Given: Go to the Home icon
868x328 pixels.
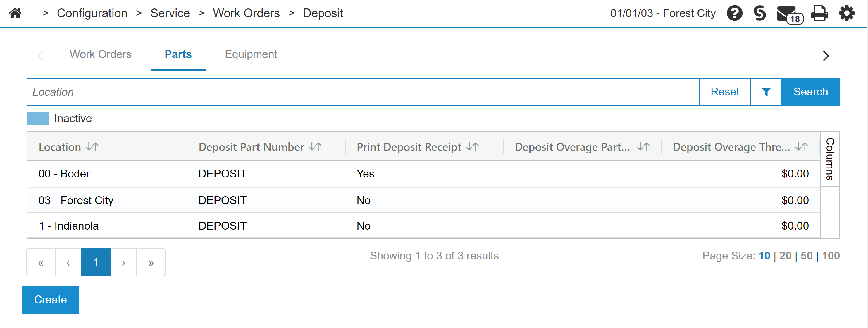Looking at the screenshot, I should (15, 13).
